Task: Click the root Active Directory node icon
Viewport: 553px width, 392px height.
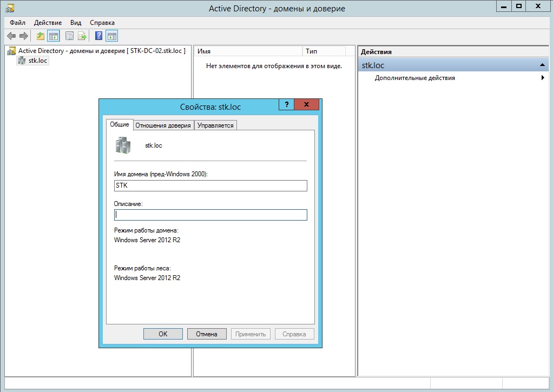Action: (x=12, y=51)
